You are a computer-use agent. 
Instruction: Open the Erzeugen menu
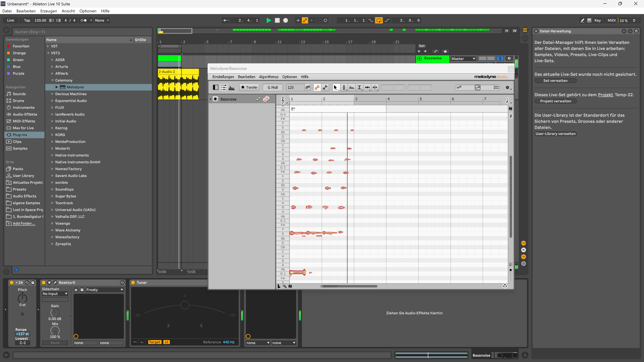click(48, 11)
